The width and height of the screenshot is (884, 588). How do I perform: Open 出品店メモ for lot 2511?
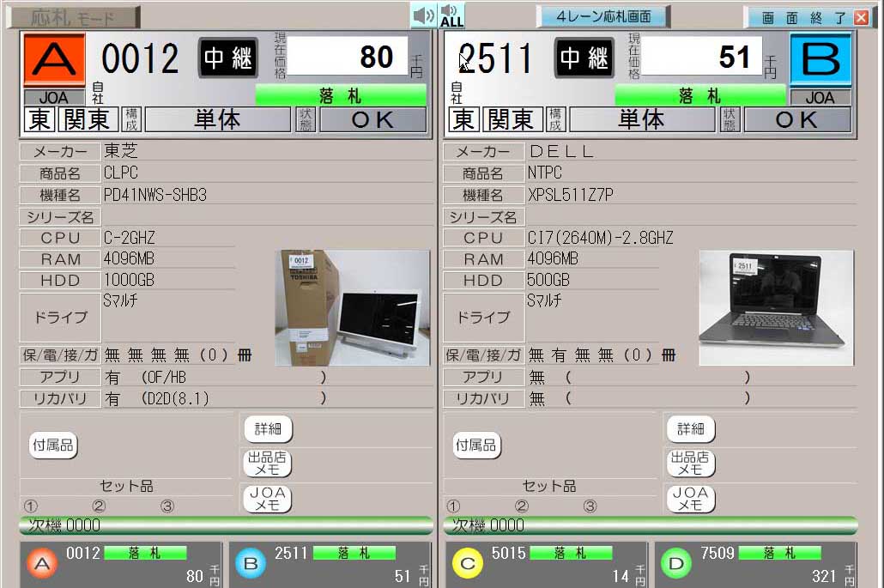tap(691, 463)
